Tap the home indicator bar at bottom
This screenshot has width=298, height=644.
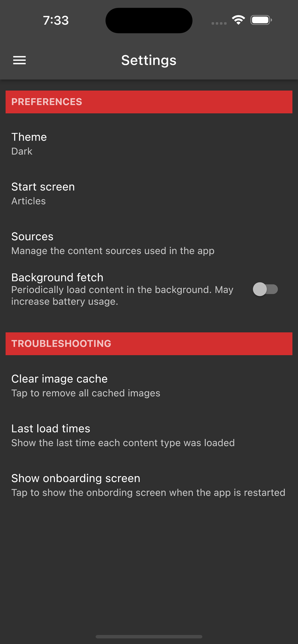(149, 637)
